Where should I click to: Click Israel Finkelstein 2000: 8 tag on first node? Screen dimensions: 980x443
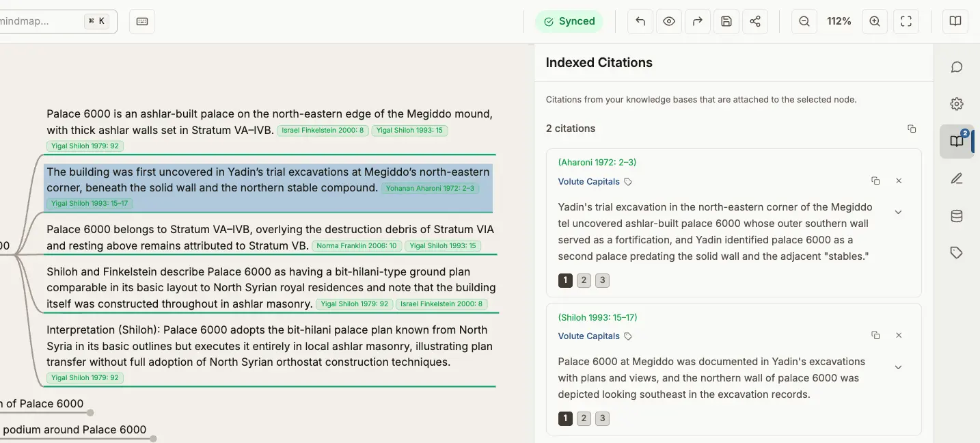pos(323,131)
